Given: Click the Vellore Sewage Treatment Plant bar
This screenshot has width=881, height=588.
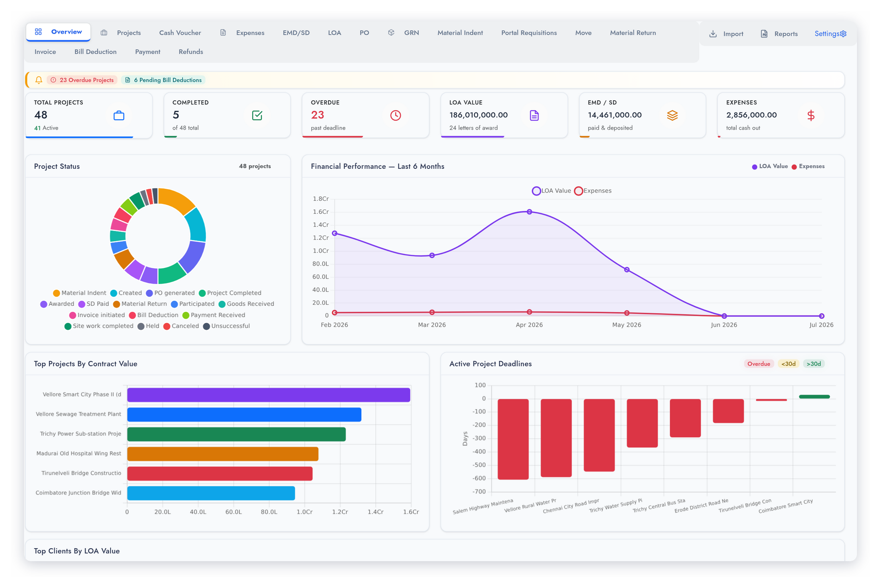Looking at the screenshot, I should [x=244, y=415].
